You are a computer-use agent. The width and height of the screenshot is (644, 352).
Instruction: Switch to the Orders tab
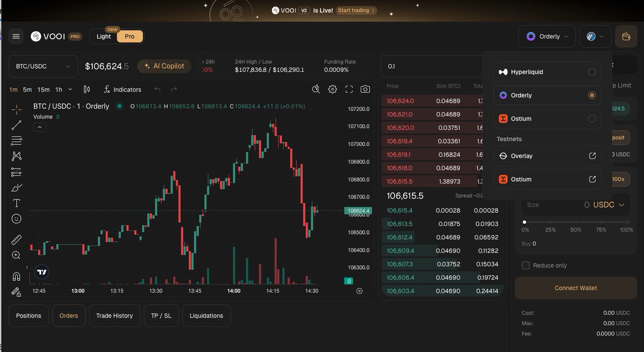pyautogui.click(x=69, y=316)
